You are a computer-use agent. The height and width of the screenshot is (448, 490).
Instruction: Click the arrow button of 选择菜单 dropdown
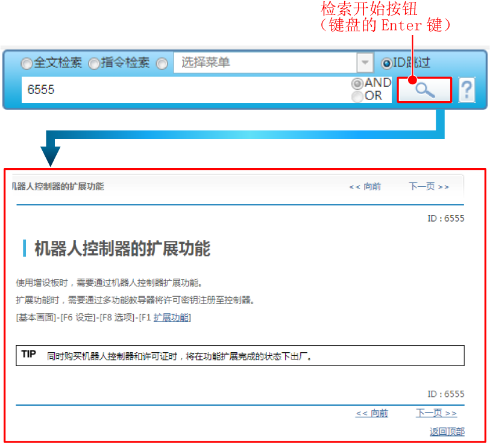(x=365, y=63)
